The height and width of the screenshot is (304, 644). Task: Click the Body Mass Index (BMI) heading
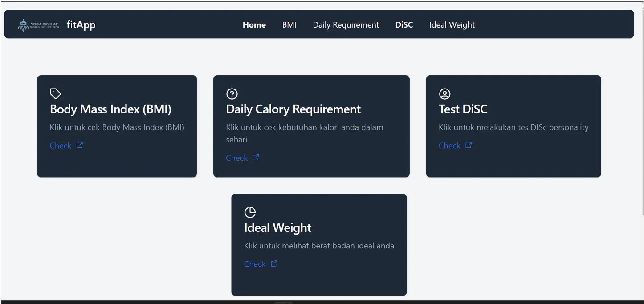(110, 109)
